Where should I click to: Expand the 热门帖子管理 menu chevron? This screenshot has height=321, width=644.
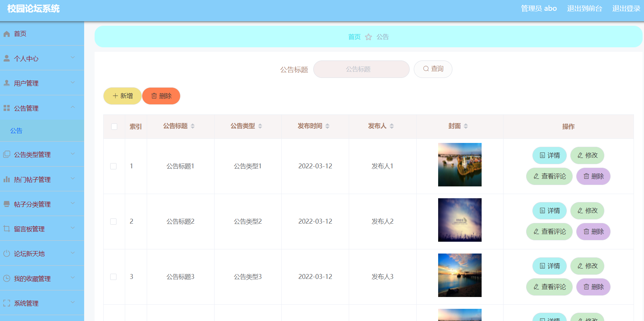(x=73, y=178)
